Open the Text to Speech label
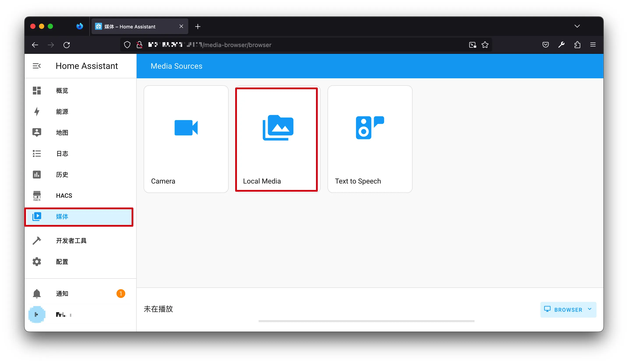628x364 pixels. point(358,181)
